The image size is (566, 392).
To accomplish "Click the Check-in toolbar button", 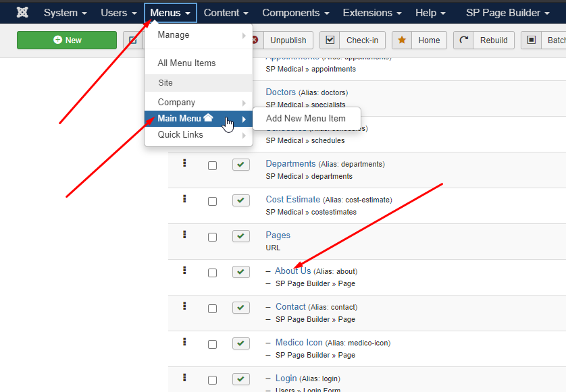I will (x=353, y=40).
